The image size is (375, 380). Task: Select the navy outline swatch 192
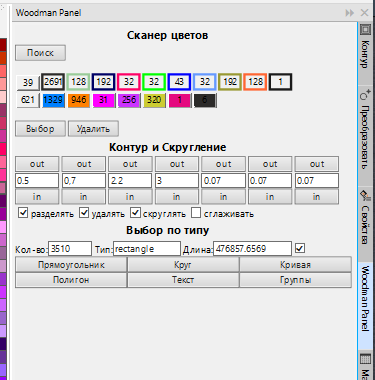click(x=104, y=82)
